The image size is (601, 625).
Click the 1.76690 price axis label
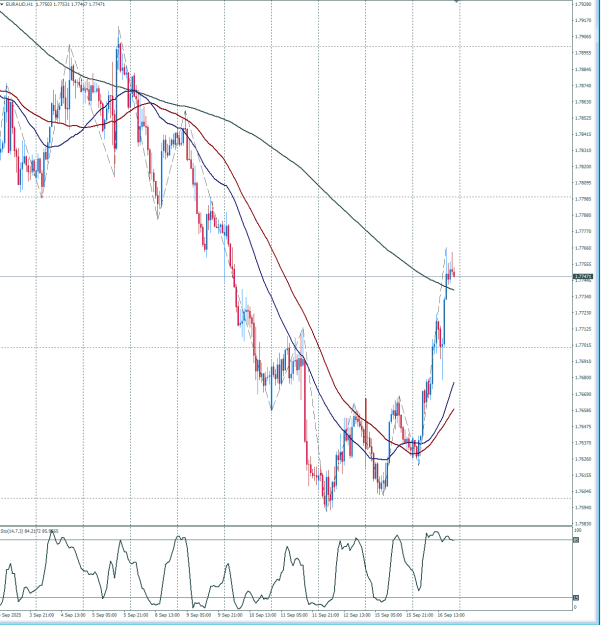pyautogui.click(x=582, y=394)
